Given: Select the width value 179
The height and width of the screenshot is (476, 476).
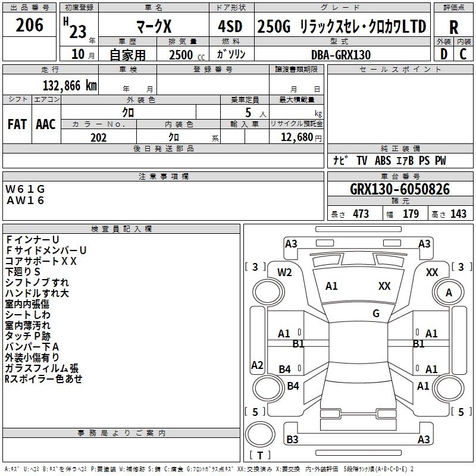Looking at the screenshot, I should [x=411, y=214].
